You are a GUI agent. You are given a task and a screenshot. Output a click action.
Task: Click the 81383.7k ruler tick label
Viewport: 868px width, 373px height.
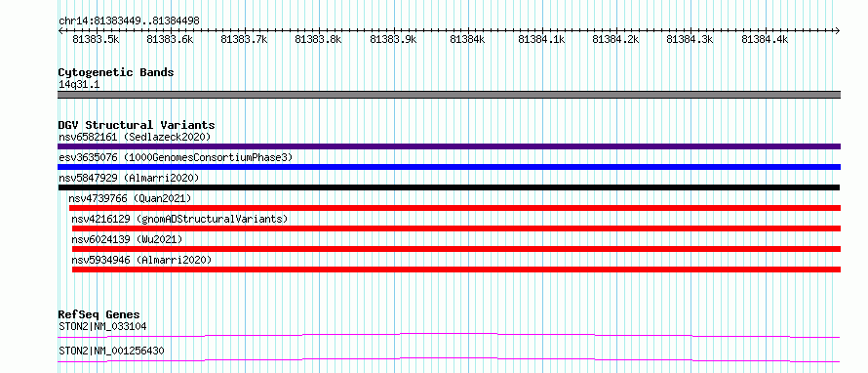[x=244, y=39]
